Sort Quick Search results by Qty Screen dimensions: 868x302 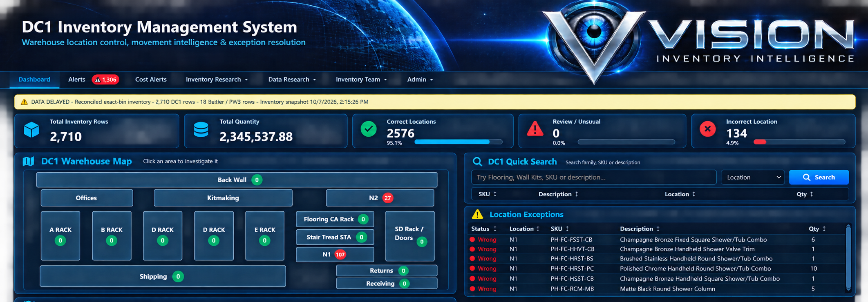click(x=805, y=194)
